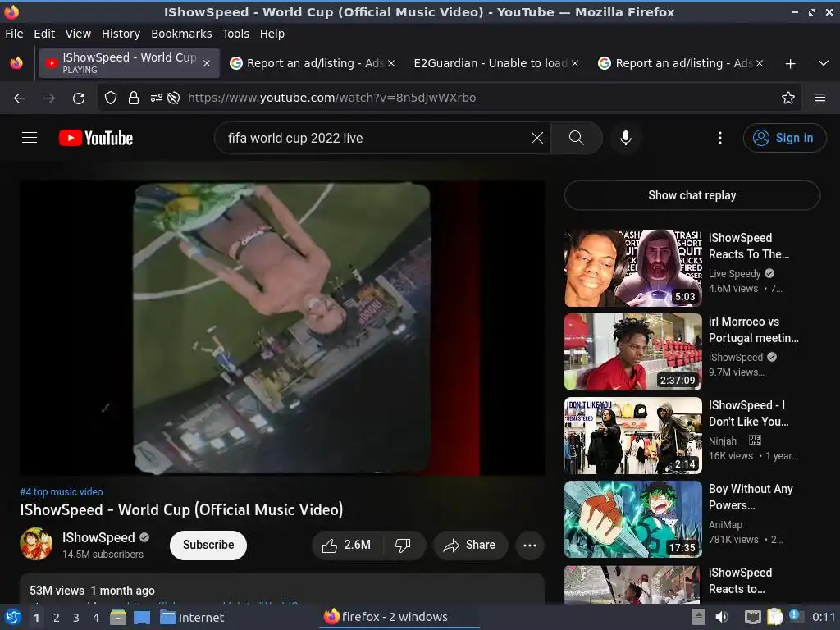The image size is (840, 630).
Task: Open IShowSpeed channel name link
Action: [98, 537]
